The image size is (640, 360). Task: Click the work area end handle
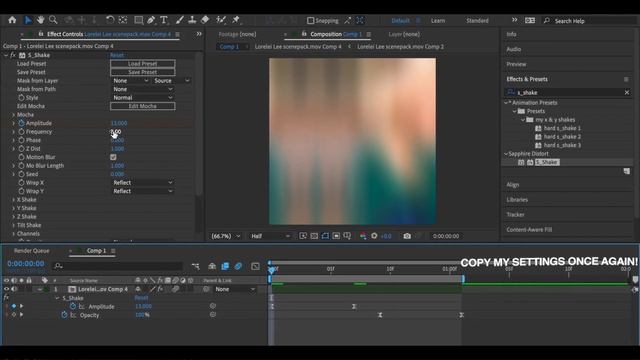coord(462,279)
